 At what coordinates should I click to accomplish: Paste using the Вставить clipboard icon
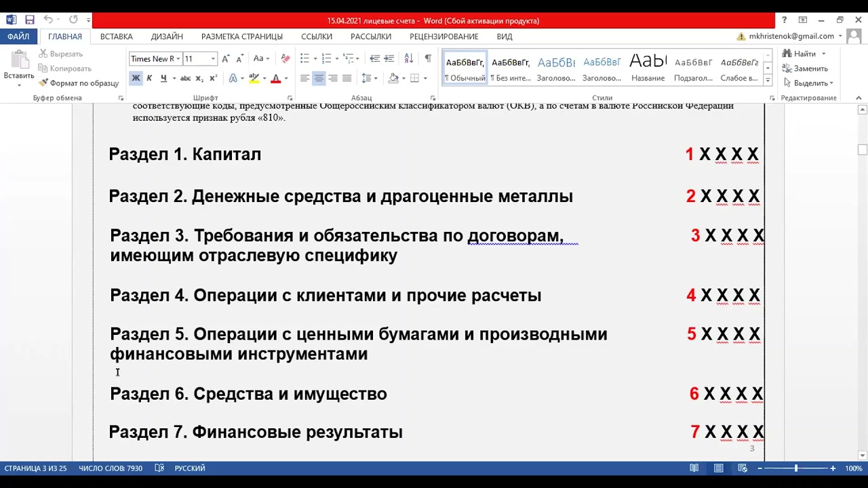click(x=18, y=61)
